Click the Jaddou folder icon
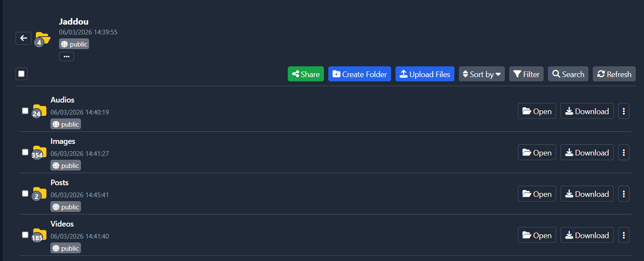This screenshot has width=644, height=261. click(42, 39)
